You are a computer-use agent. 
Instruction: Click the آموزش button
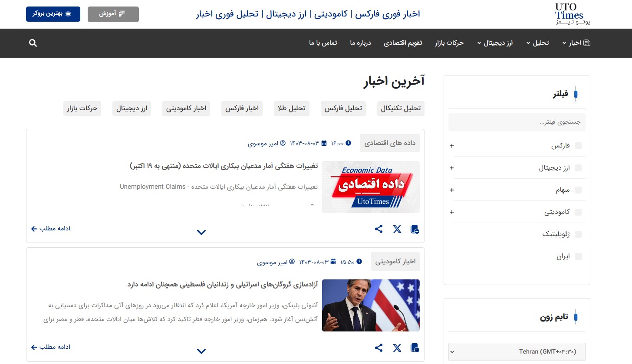click(x=113, y=14)
